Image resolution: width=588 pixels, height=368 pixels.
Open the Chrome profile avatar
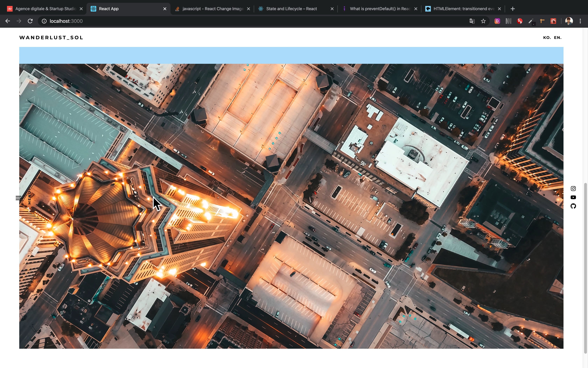[x=569, y=21]
